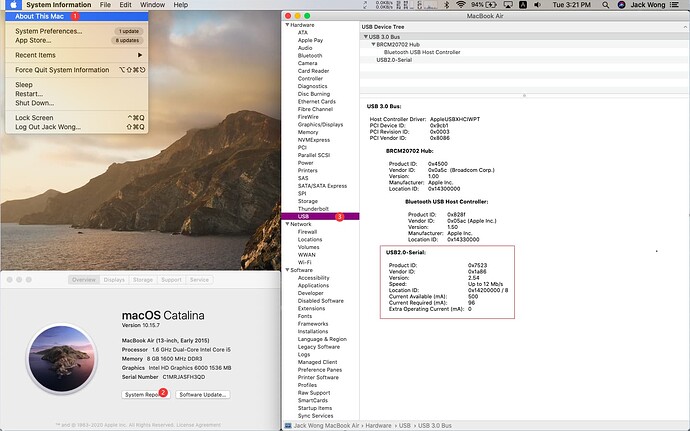Click the Software Update button
This screenshot has width=690, height=431.
click(202, 394)
